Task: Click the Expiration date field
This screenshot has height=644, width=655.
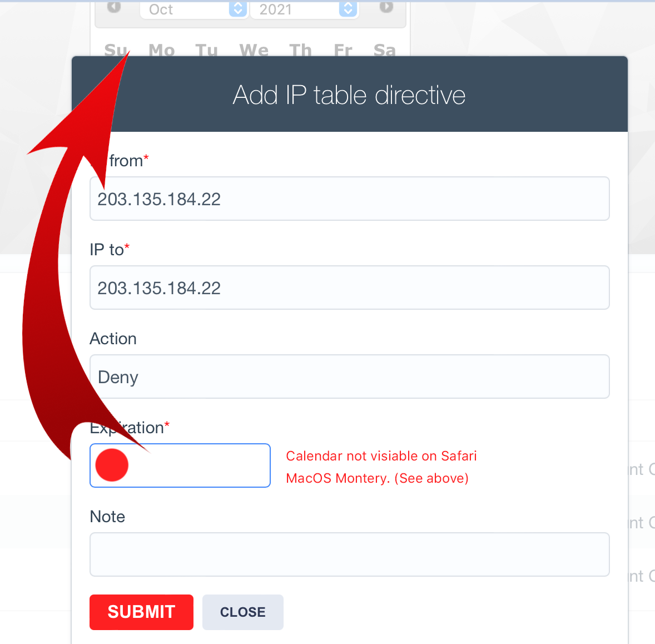Action: [x=200, y=465]
